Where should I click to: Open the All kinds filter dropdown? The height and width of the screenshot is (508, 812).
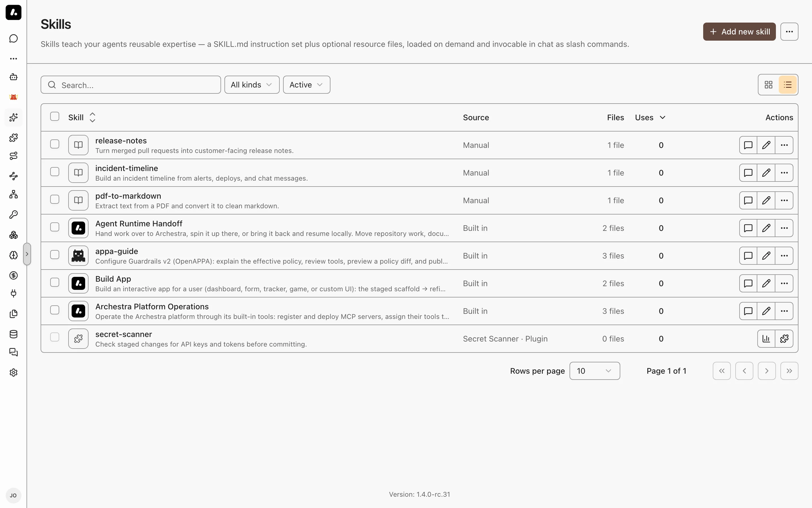click(252, 85)
